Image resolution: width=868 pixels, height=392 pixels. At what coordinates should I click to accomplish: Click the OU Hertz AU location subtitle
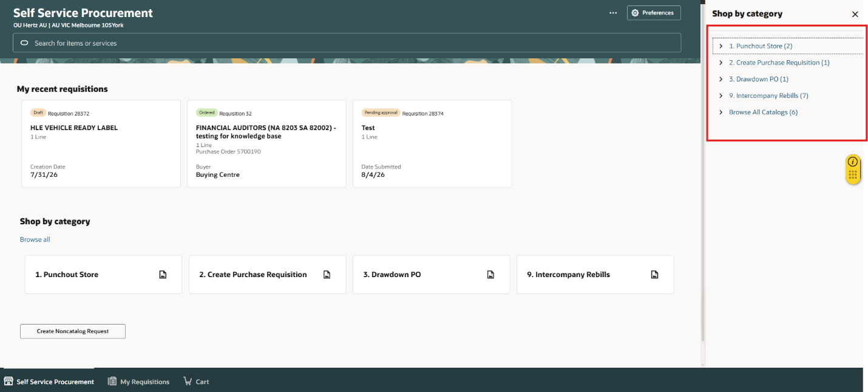(x=69, y=26)
